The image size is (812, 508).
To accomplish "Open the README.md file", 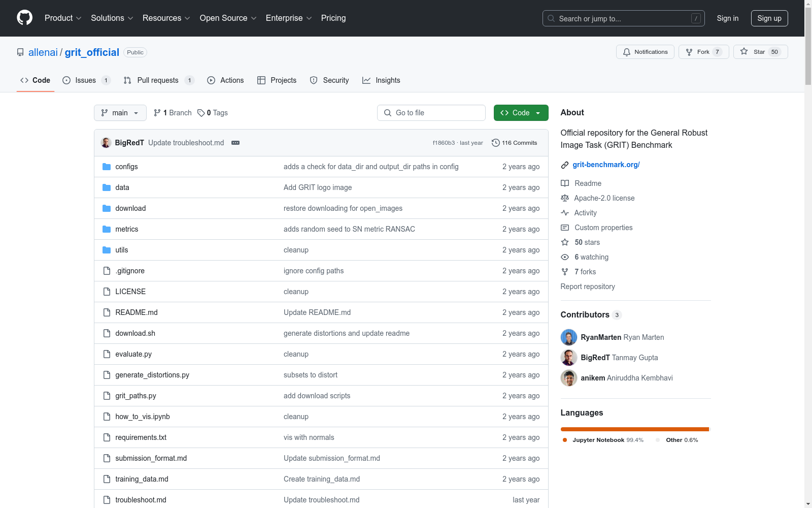I will (x=137, y=312).
